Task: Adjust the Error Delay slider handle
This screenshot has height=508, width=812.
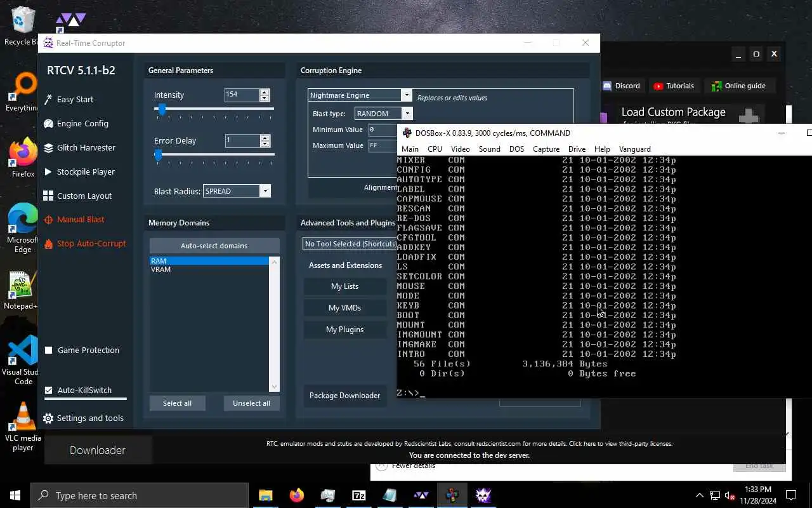Action: tap(158, 155)
